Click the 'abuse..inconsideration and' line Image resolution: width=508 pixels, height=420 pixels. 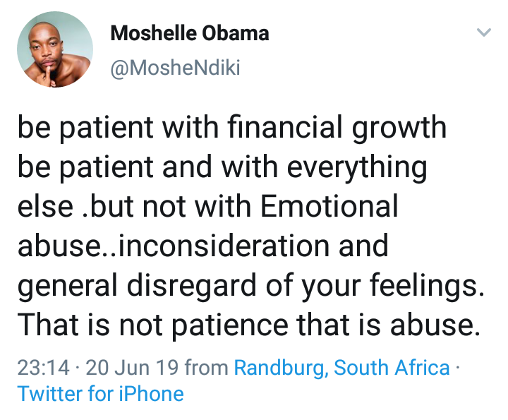[202, 246]
